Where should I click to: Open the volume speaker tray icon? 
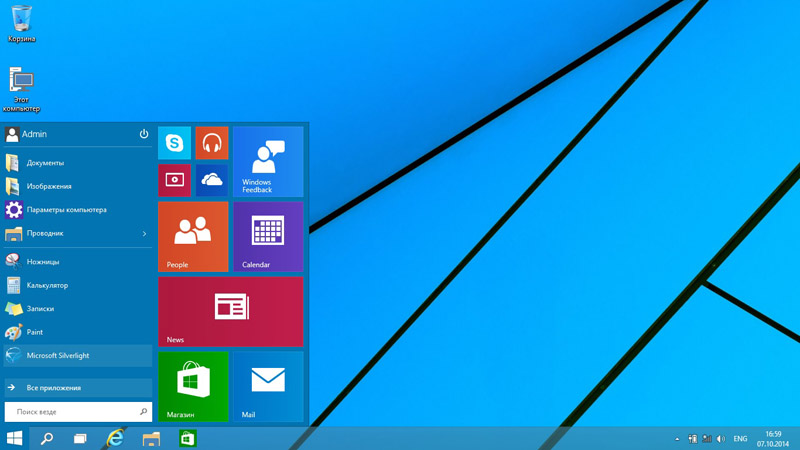point(721,439)
